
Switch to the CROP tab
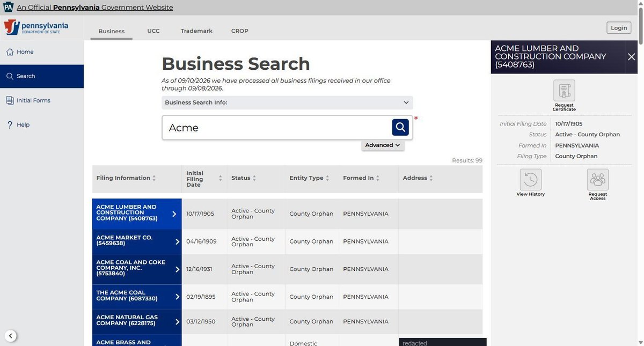240,31
